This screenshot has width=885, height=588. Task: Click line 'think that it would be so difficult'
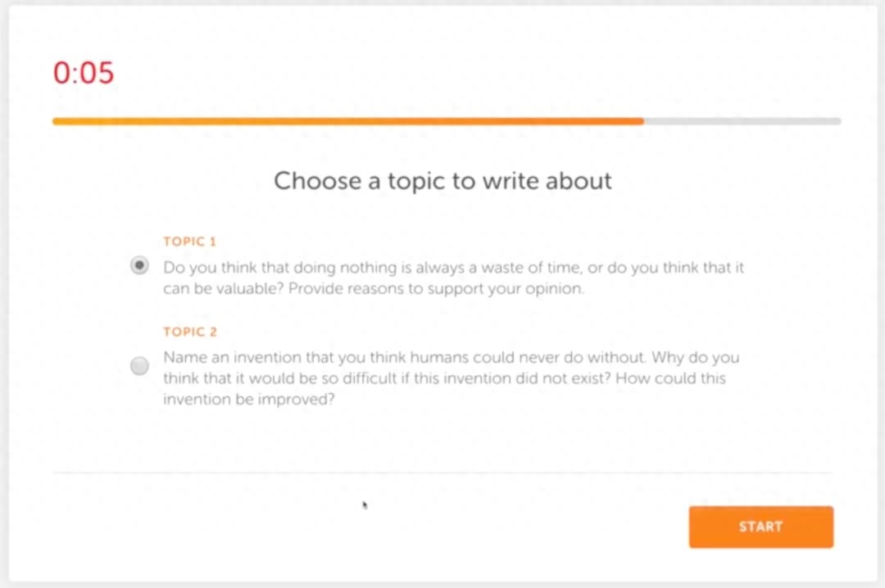click(444, 378)
